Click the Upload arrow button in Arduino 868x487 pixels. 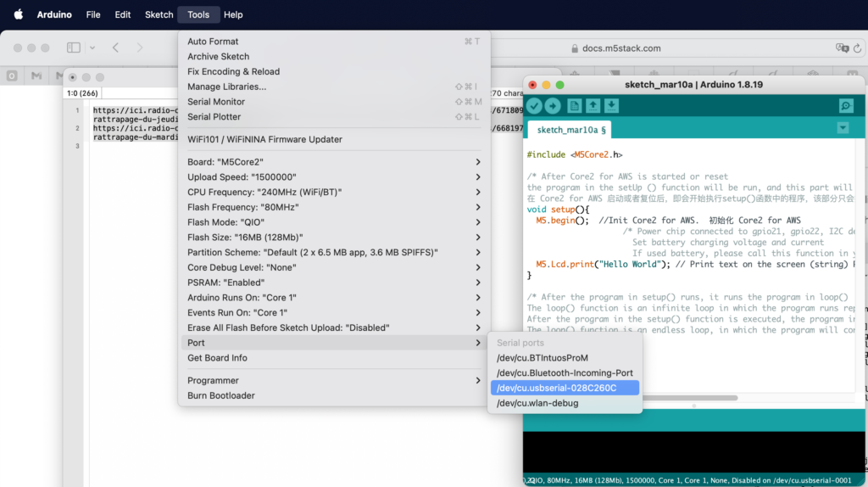(553, 106)
